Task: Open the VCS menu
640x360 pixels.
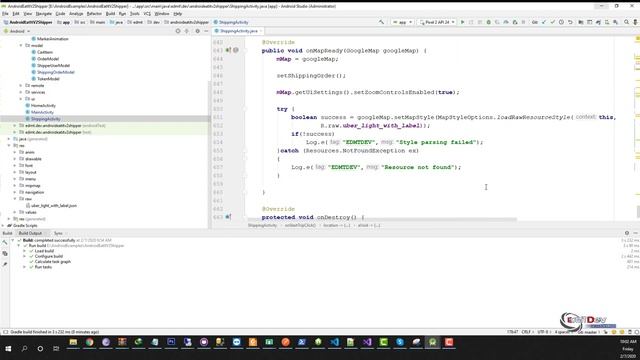Action: pyautogui.click(x=147, y=13)
